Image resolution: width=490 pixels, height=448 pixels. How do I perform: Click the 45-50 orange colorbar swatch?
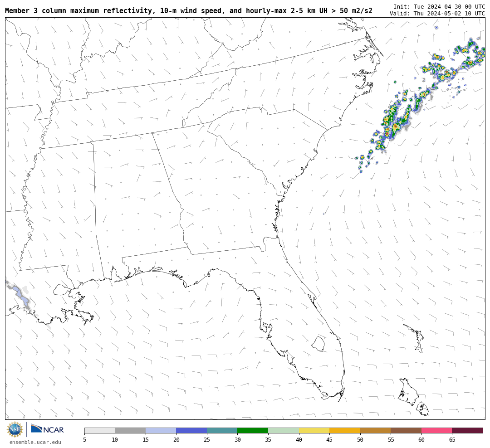click(x=345, y=430)
